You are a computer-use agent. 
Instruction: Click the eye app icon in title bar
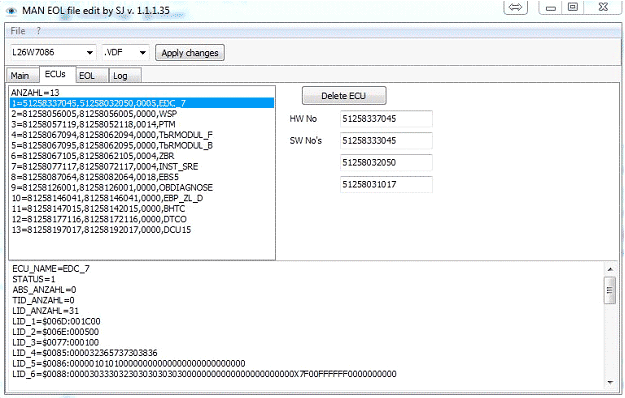click(12, 11)
